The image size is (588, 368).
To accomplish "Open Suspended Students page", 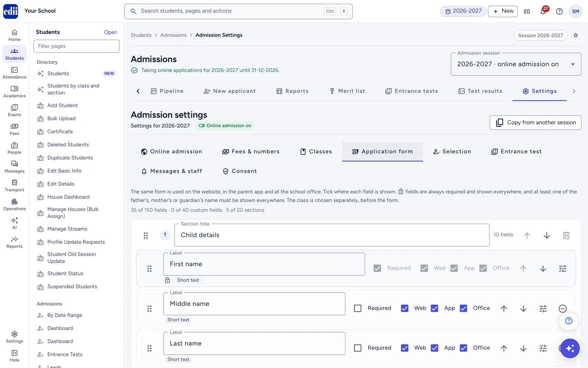I will (x=76, y=287).
